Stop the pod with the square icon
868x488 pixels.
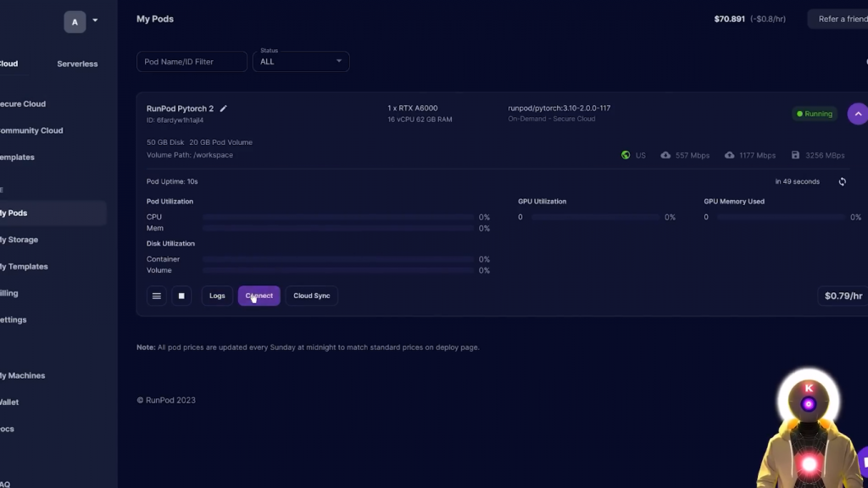tap(181, 296)
